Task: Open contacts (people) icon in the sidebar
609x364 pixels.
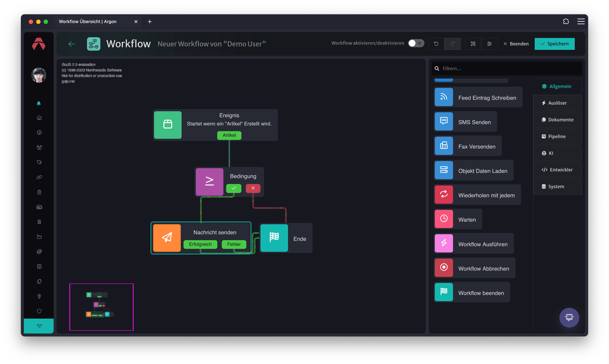Action: click(x=39, y=147)
